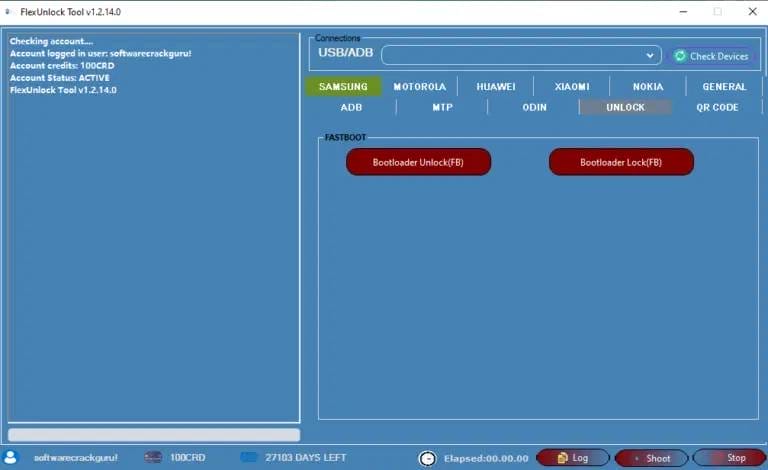Click the blue icon beside 27103 DAYS LEFT

point(248,457)
